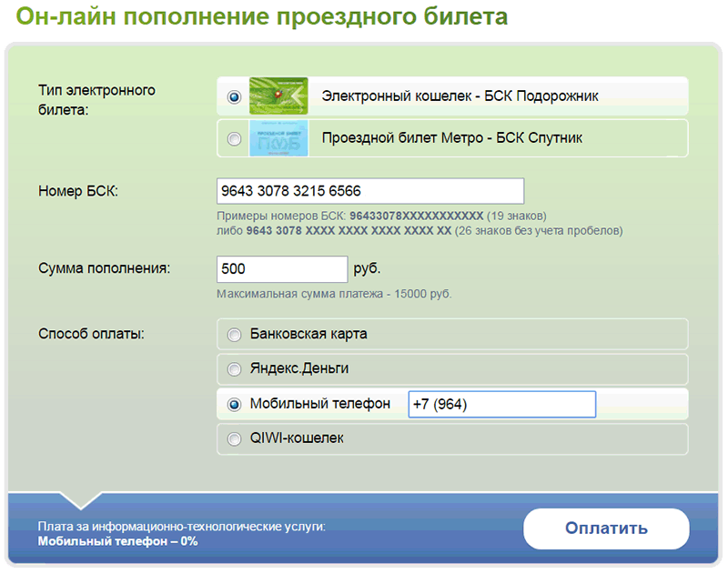Image resolution: width=728 pixels, height=574 pixels.
Task: Focus the Номер БСК input field
Action: tap(370, 191)
